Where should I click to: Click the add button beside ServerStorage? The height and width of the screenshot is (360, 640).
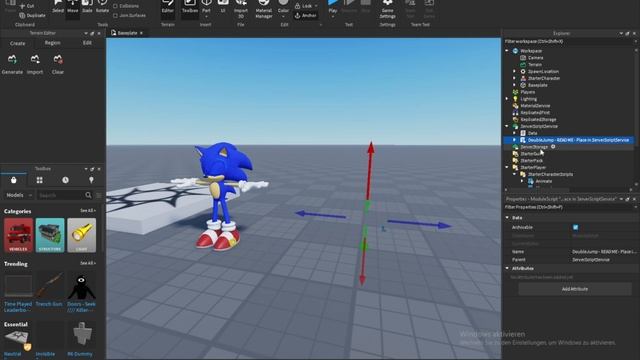click(x=553, y=147)
